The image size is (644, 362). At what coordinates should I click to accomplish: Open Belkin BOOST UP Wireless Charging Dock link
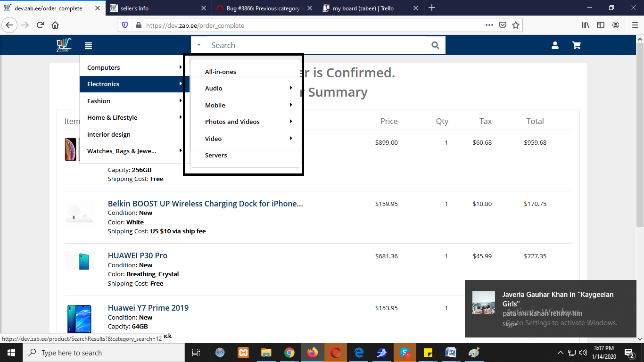click(x=206, y=204)
